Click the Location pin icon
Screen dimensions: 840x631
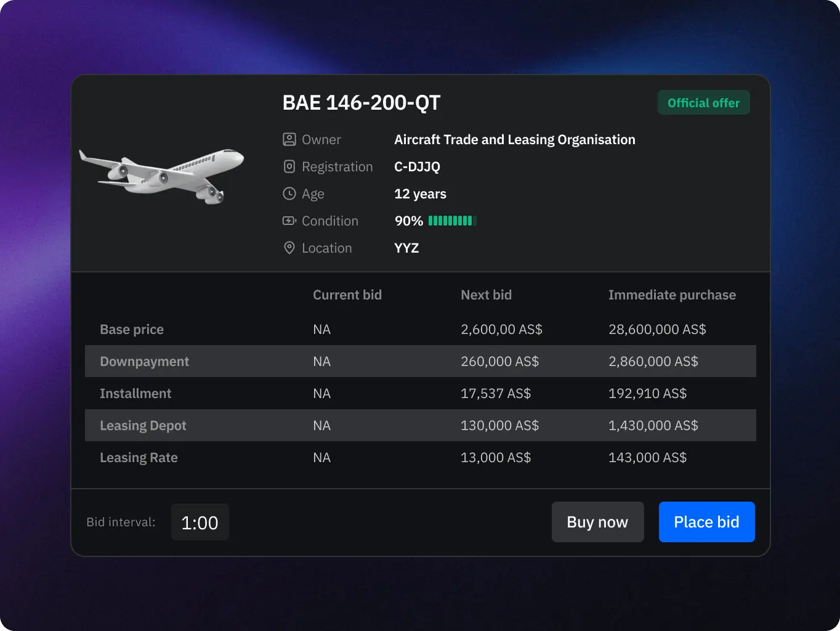(x=289, y=248)
